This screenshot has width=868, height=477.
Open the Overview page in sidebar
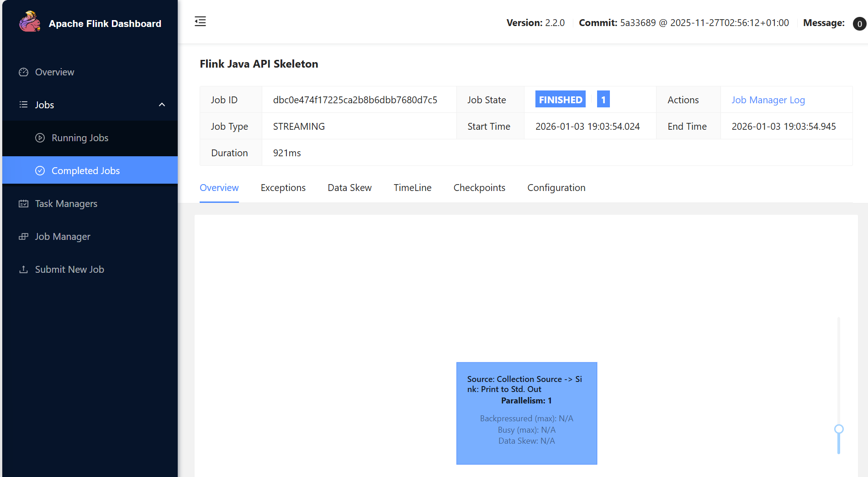90,72
